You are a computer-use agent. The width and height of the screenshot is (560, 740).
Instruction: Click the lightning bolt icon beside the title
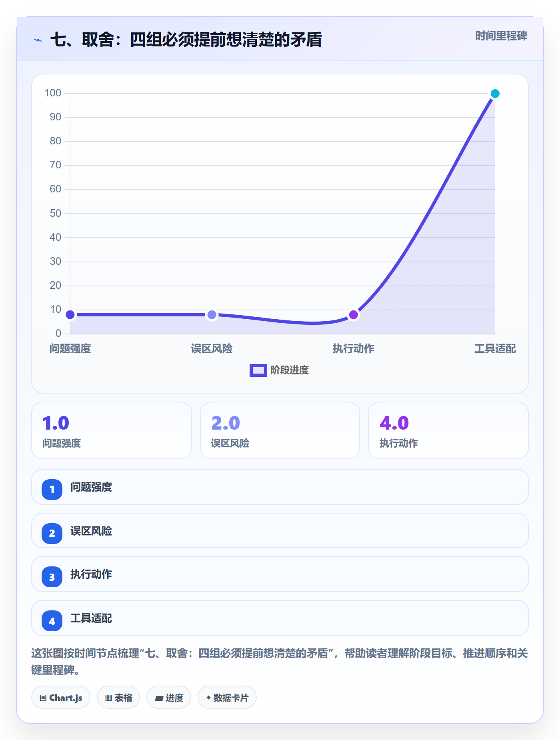tap(38, 40)
